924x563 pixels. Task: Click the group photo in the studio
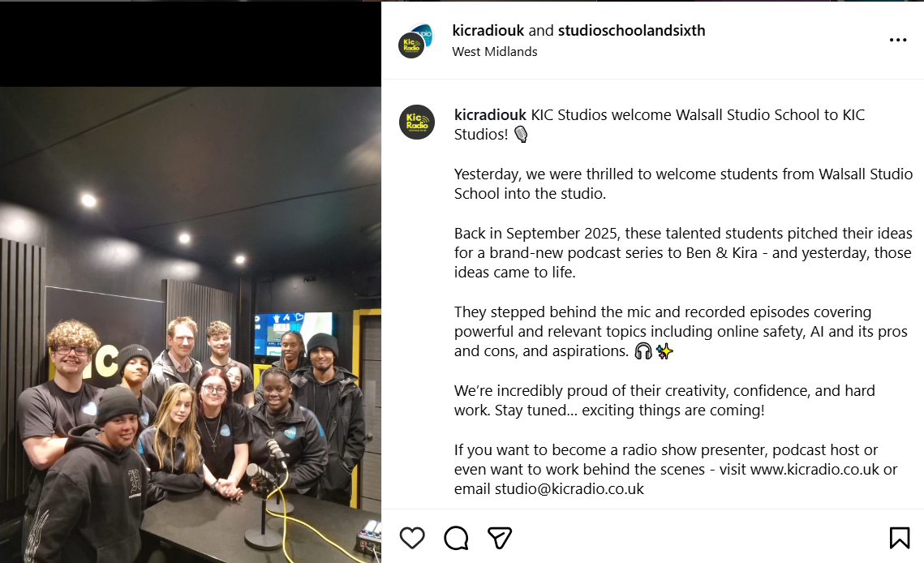[191, 324]
